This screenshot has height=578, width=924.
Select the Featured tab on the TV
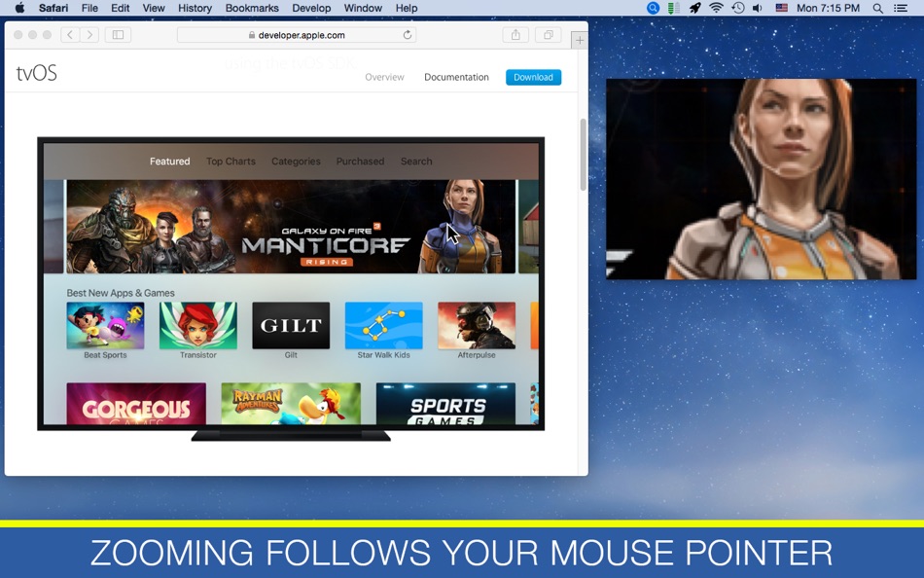pos(169,161)
